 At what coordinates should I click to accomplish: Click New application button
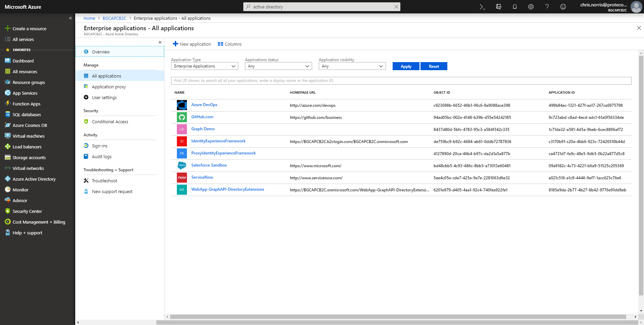pyautogui.click(x=192, y=44)
